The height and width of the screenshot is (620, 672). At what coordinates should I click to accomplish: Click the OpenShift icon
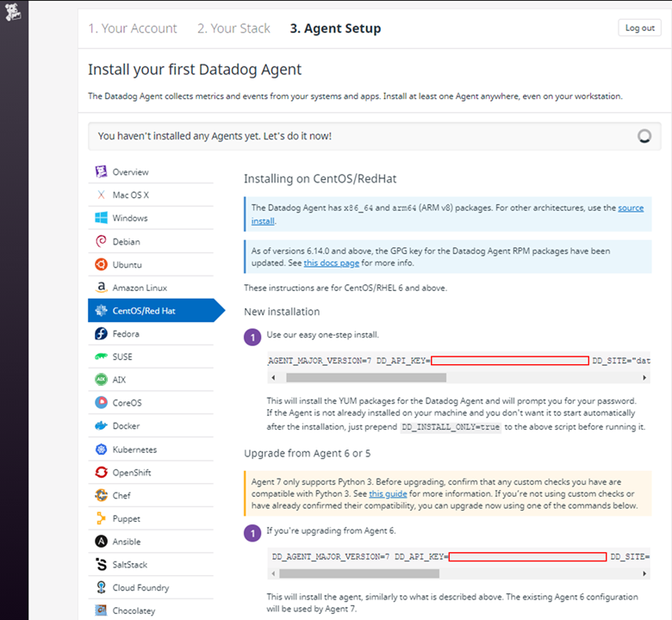[101, 472]
